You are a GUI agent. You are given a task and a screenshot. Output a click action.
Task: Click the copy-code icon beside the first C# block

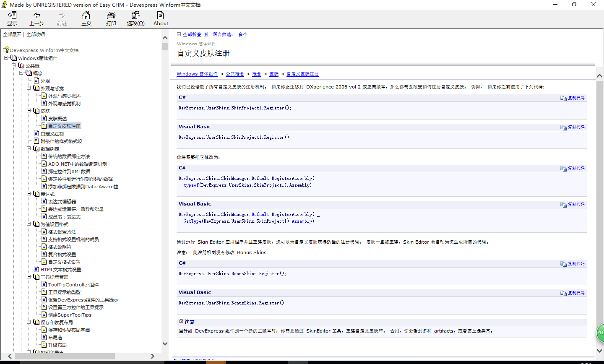pyautogui.click(x=564, y=98)
